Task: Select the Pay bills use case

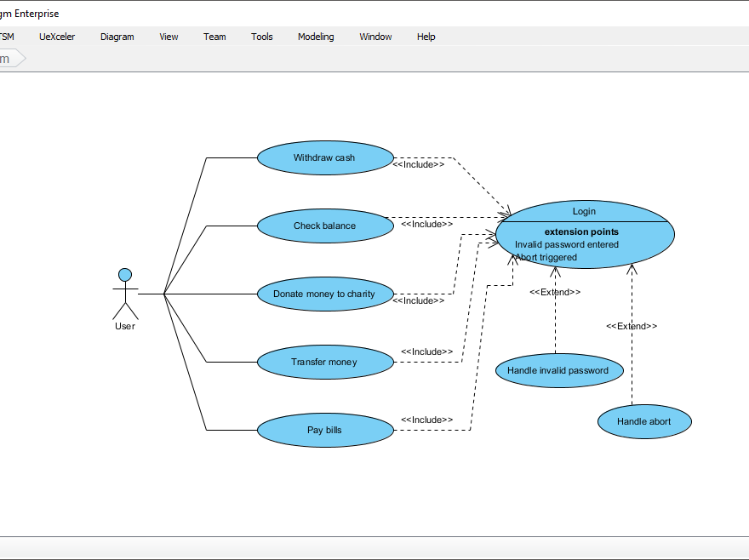Action: pos(325,430)
